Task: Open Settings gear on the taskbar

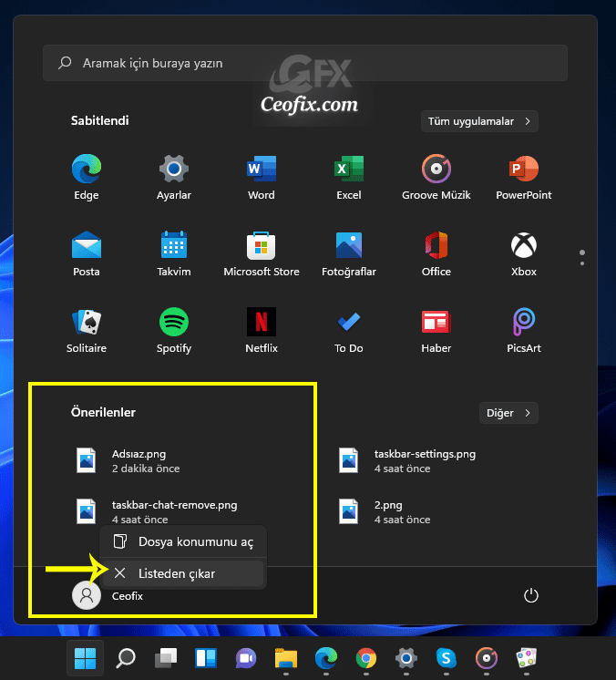Action: tap(406, 658)
